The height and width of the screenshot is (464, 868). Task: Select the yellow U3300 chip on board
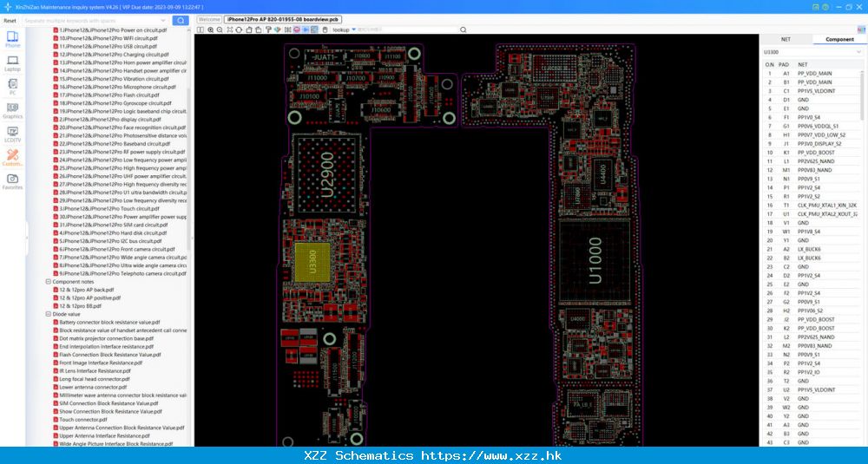coord(312,262)
